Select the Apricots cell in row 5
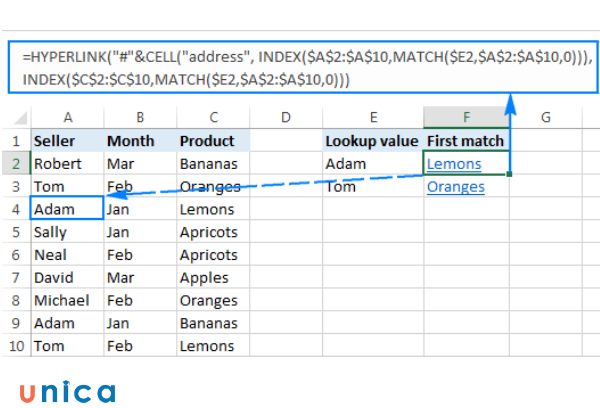Screen dimensions: 600x408 tap(213, 232)
